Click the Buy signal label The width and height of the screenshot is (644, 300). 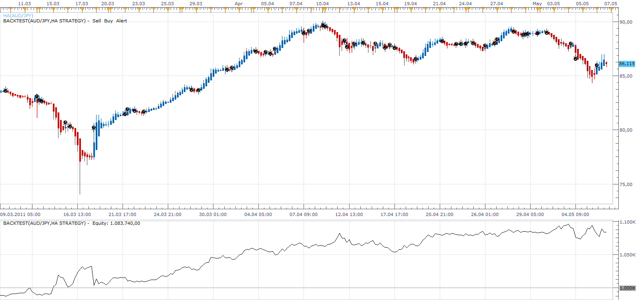tap(109, 21)
